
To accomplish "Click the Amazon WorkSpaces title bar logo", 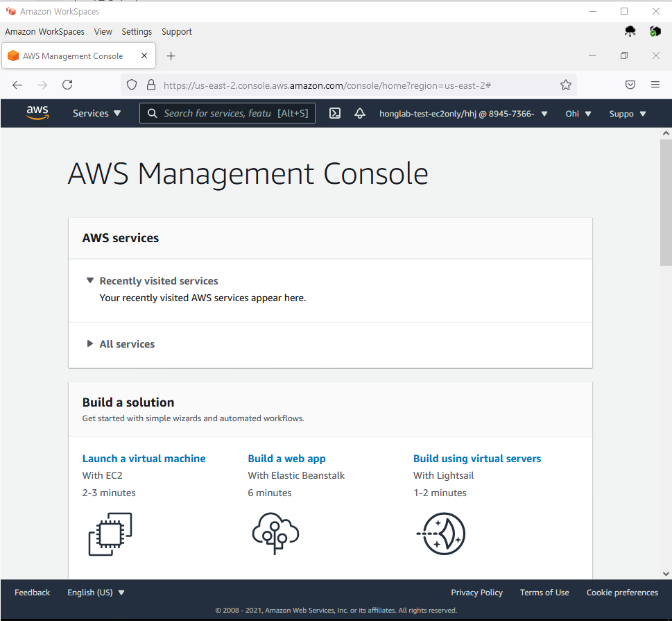I will [x=11, y=11].
